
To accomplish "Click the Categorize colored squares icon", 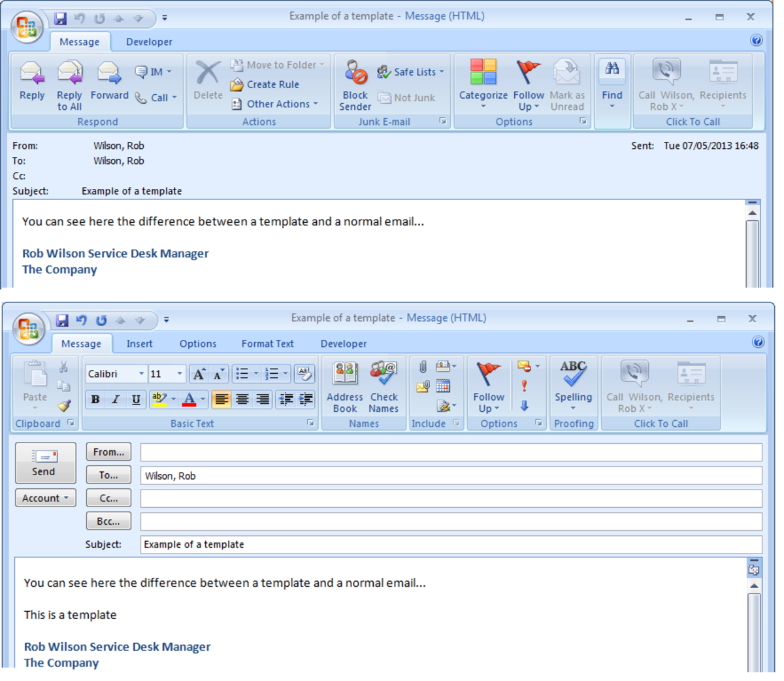I will tap(483, 82).
